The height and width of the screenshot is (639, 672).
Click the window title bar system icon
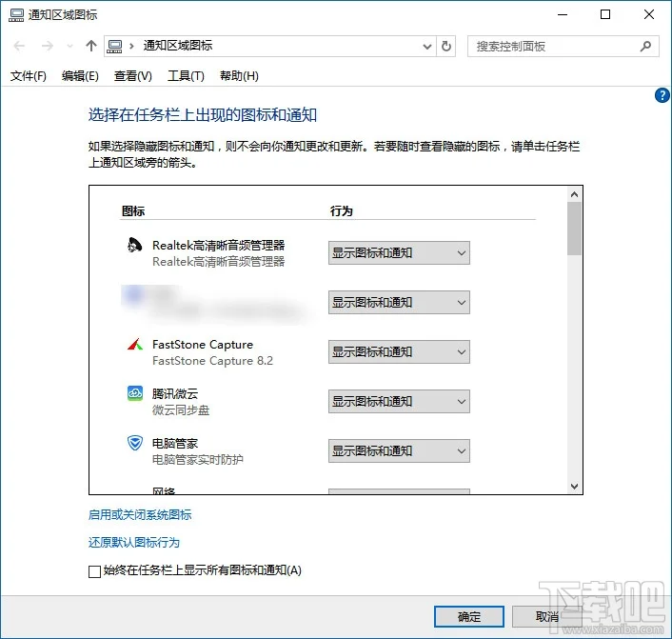tap(16, 15)
